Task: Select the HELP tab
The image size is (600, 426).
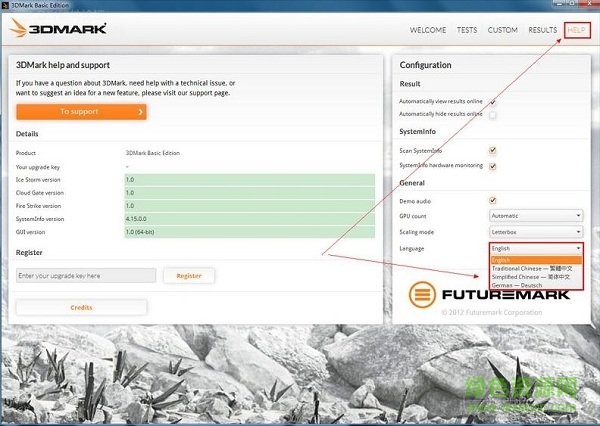Action: 576,30
